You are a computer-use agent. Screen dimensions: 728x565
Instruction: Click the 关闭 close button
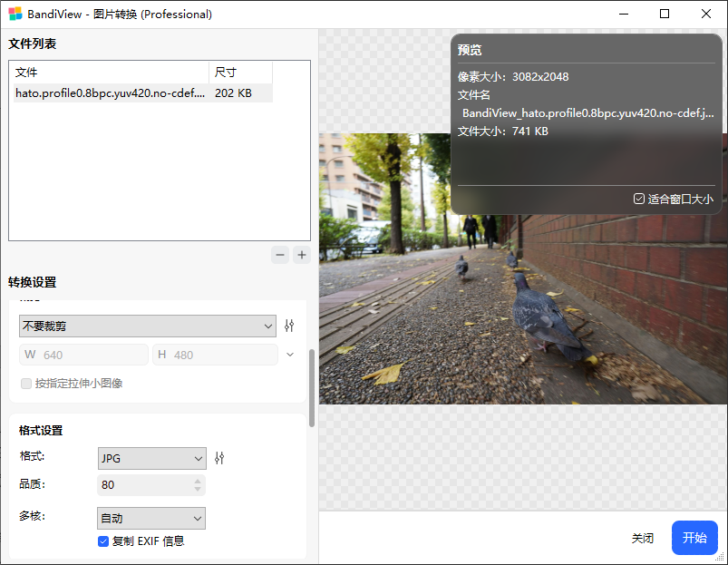643,538
